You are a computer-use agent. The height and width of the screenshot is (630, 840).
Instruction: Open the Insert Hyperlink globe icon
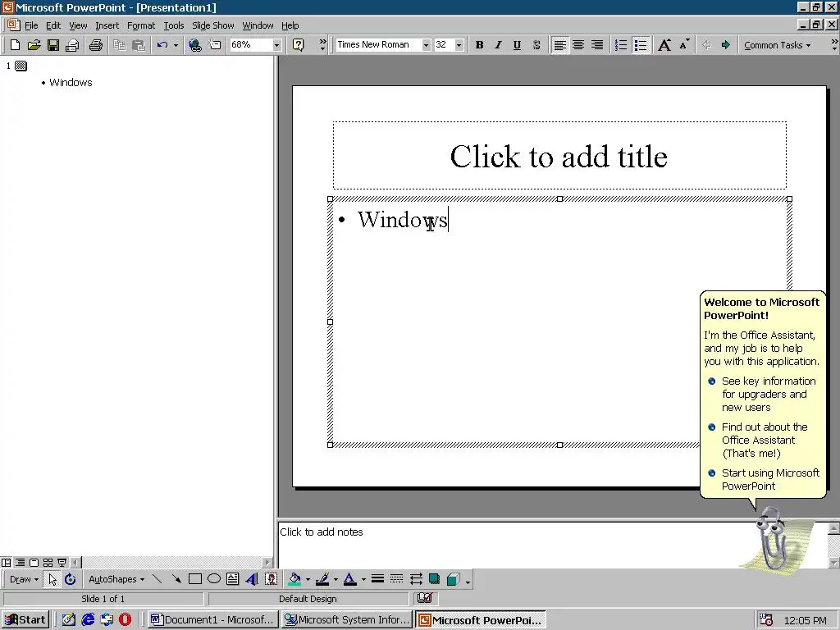195,45
